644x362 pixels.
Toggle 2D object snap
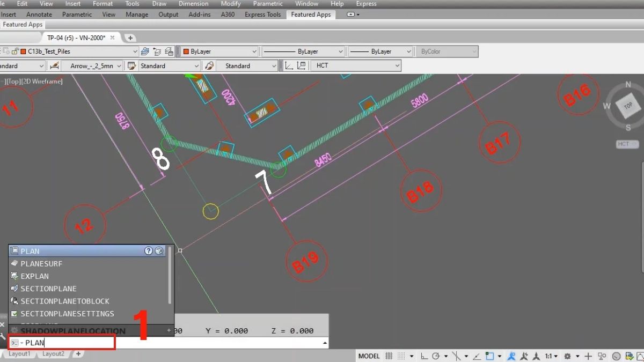tap(489, 356)
